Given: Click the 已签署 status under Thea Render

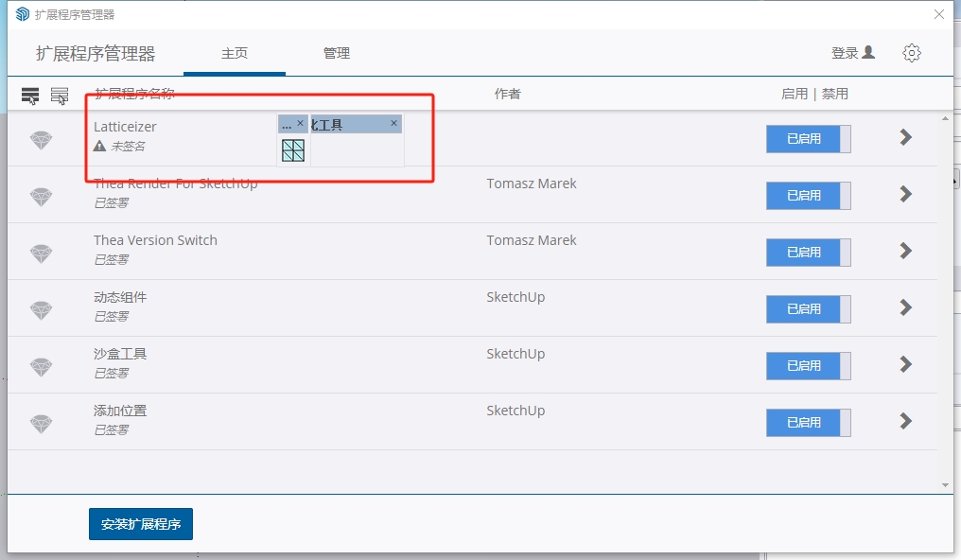Looking at the screenshot, I should pos(111,202).
